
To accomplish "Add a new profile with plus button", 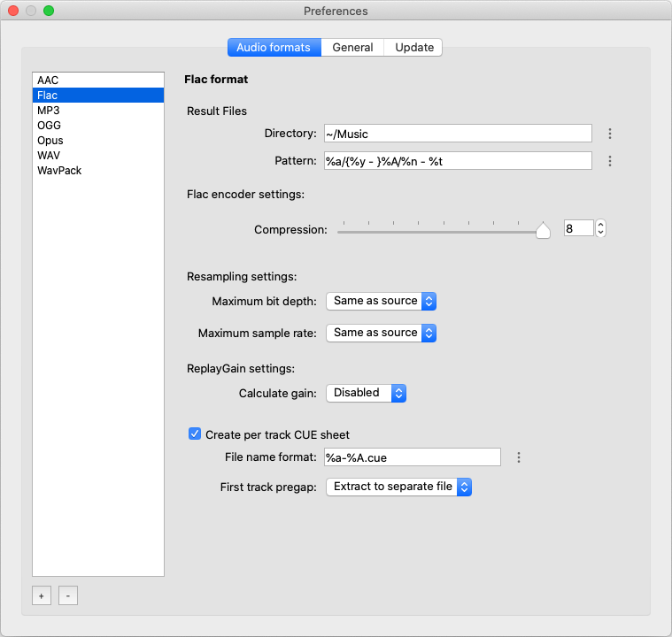I will coord(41,595).
